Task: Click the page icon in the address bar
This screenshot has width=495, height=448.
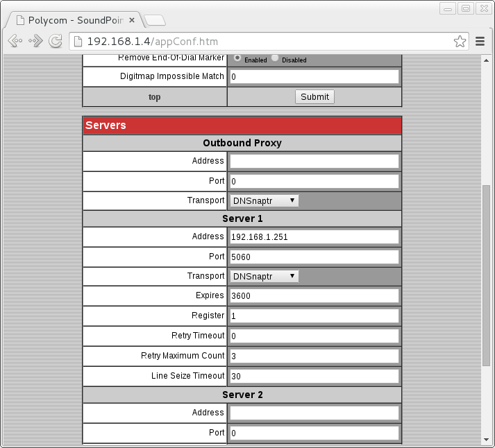Action: click(78, 42)
